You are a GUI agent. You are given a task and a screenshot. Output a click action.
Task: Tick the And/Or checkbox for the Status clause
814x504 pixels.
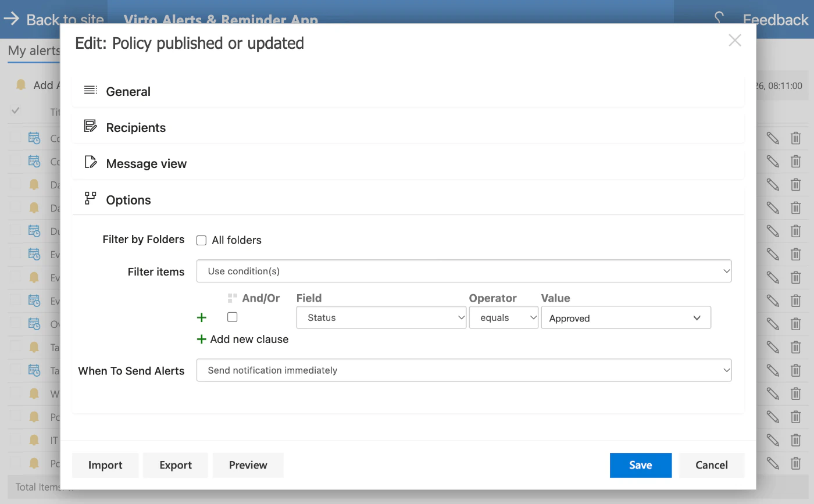(x=233, y=317)
